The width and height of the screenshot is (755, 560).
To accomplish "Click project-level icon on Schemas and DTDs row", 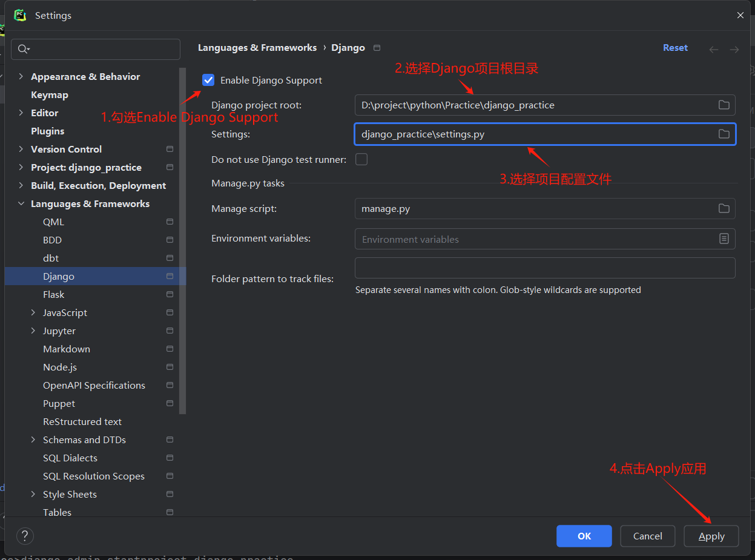I will 170,440.
